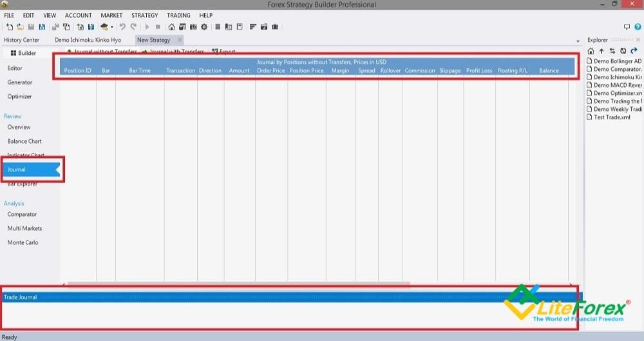Open Demo Comparator file in Explorer
This screenshot has height=341, width=644.
(614, 69)
